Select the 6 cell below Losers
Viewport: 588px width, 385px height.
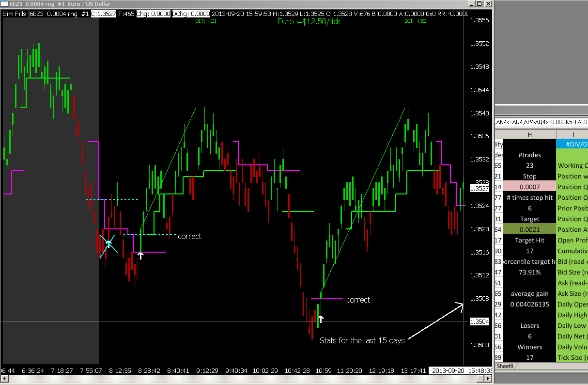click(x=529, y=337)
